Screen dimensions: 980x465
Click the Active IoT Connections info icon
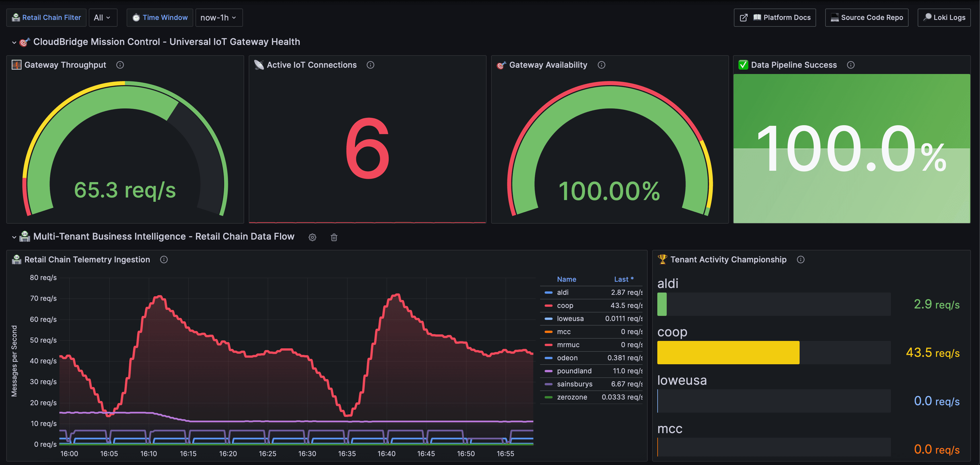click(370, 65)
